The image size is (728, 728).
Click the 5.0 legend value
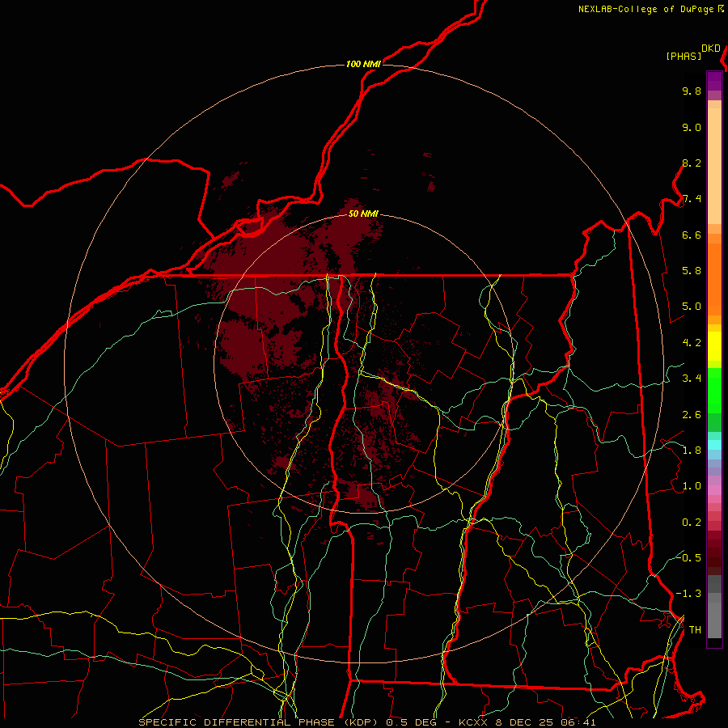(692, 307)
